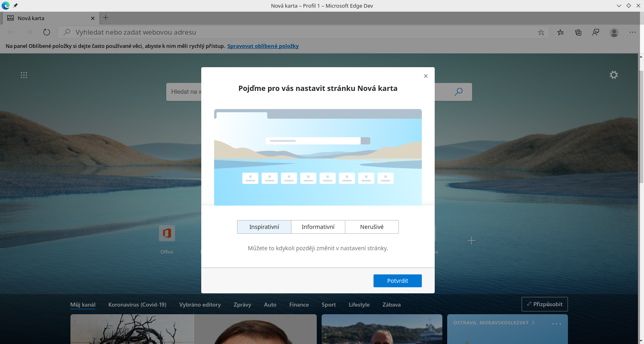This screenshot has width=644, height=344.
Task: Click the profile avatar icon
Action: click(614, 32)
